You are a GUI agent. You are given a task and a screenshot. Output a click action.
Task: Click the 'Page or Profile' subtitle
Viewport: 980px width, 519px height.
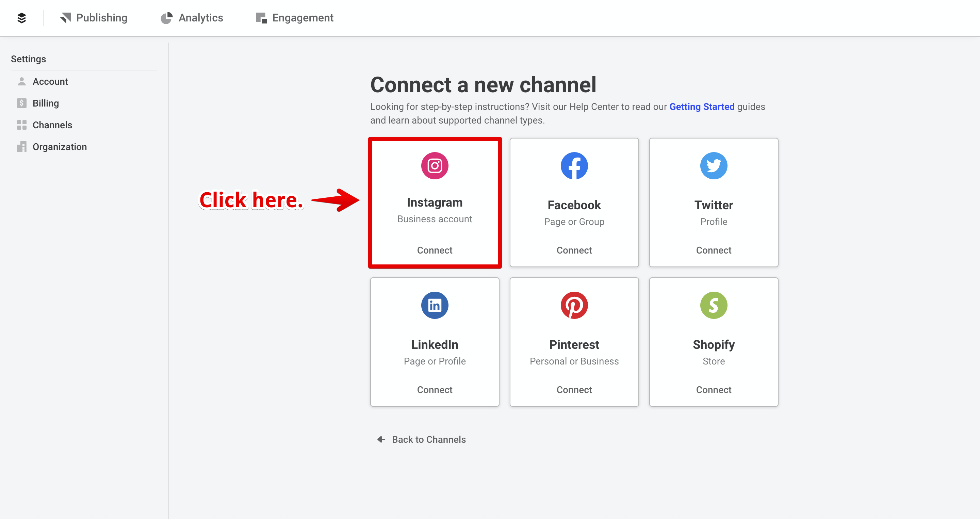pos(435,361)
